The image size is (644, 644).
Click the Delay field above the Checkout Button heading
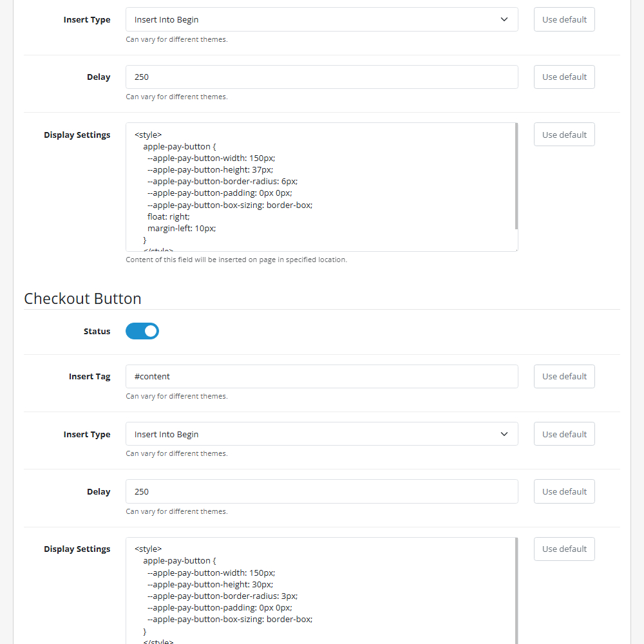coord(321,77)
